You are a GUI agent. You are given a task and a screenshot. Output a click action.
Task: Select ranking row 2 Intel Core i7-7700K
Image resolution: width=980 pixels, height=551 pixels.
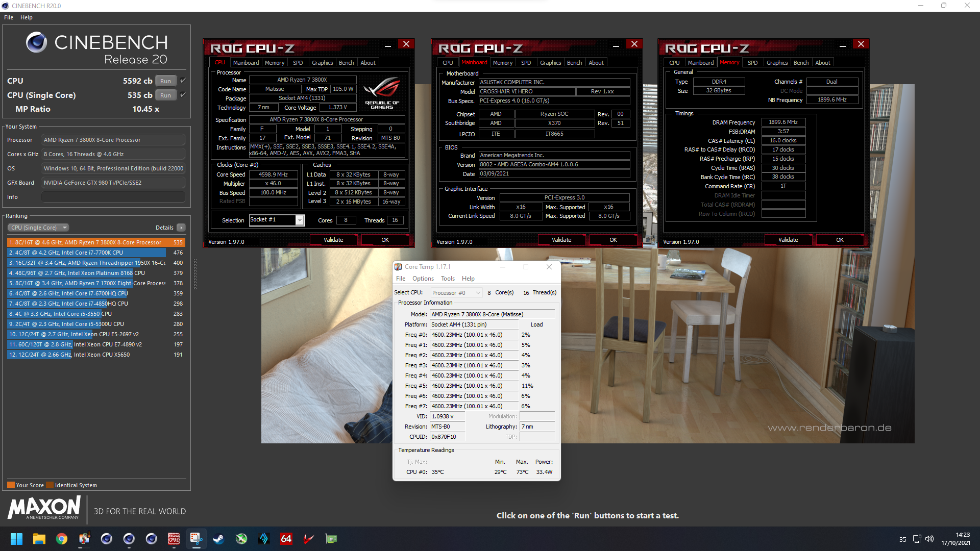tap(96, 253)
